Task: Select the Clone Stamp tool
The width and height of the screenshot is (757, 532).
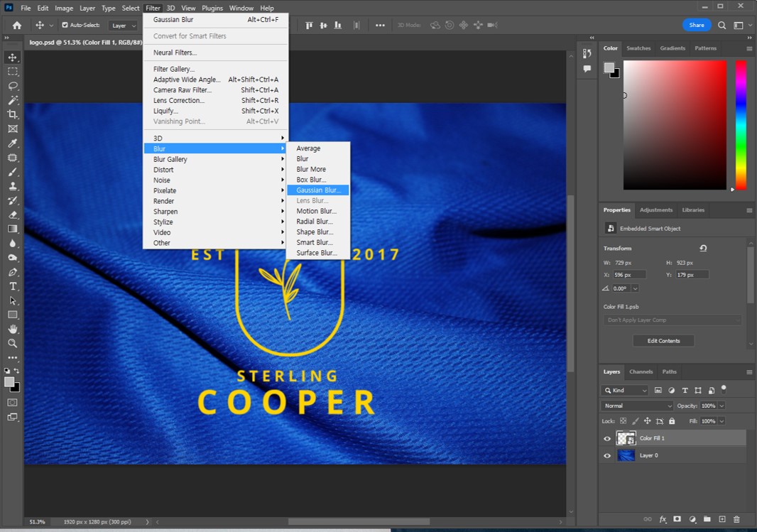Action: (x=13, y=186)
